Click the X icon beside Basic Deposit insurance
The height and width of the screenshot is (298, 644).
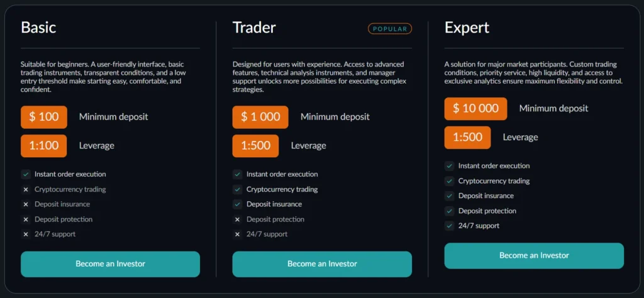(26, 204)
